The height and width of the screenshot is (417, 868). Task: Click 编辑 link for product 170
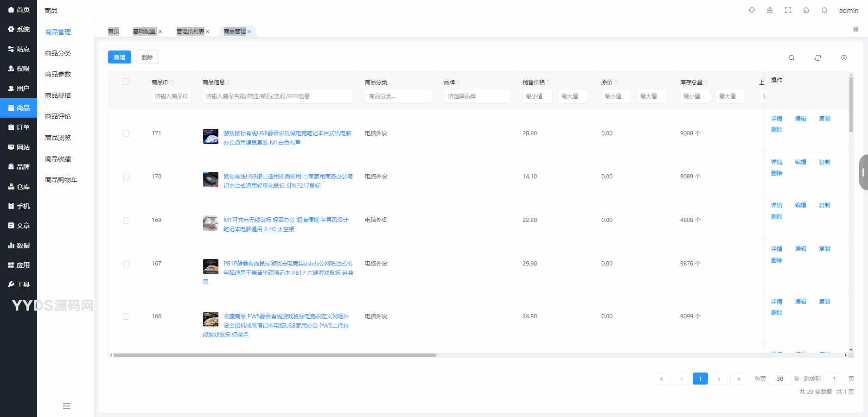[800, 162]
